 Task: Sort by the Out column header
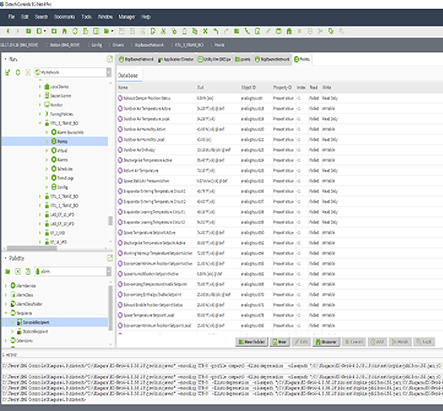(x=200, y=87)
